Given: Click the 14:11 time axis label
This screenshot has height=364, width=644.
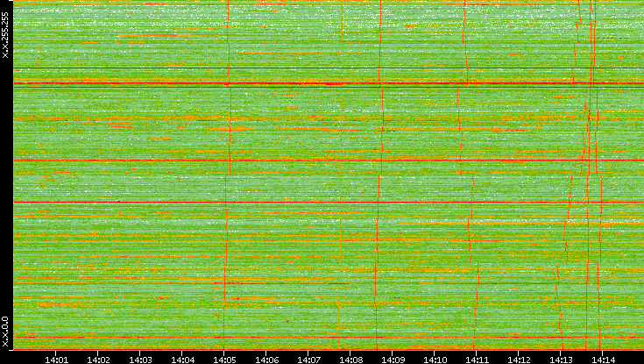Looking at the screenshot, I should (477, 360).
